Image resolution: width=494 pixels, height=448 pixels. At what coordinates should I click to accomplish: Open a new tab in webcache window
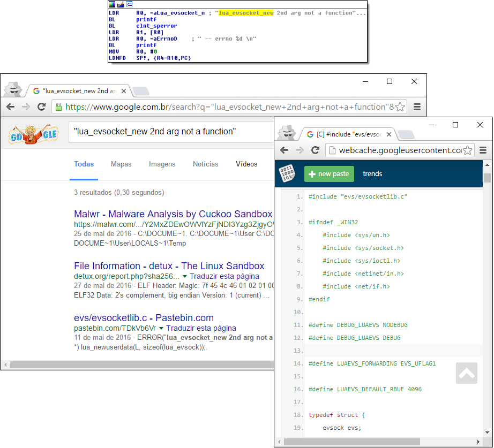[x=406, y=134]
